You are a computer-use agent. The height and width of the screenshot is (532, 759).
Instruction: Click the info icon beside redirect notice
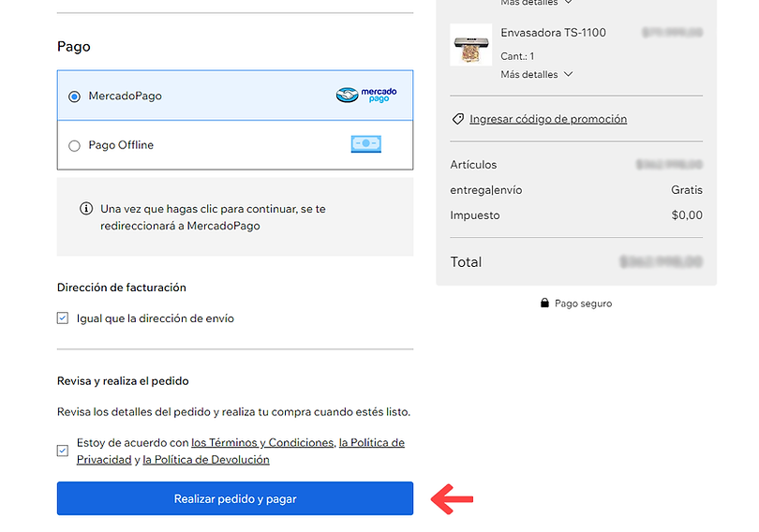[86, 209]
